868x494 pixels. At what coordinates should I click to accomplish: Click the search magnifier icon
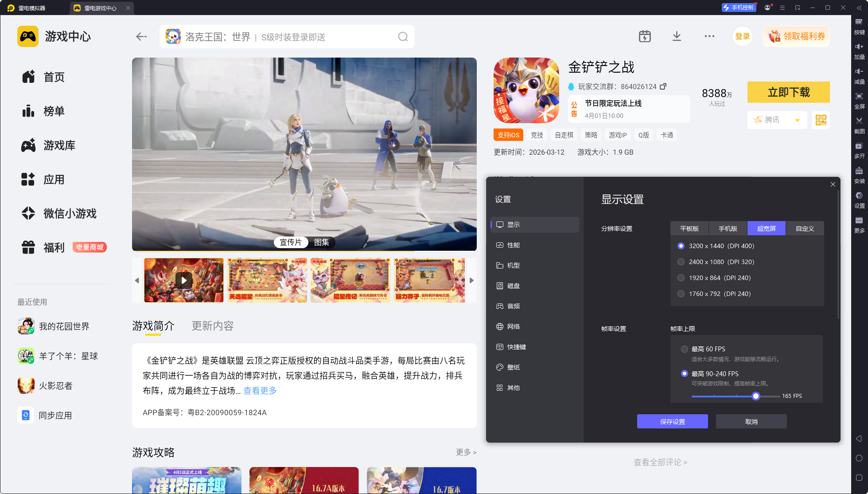click(402, 37)
